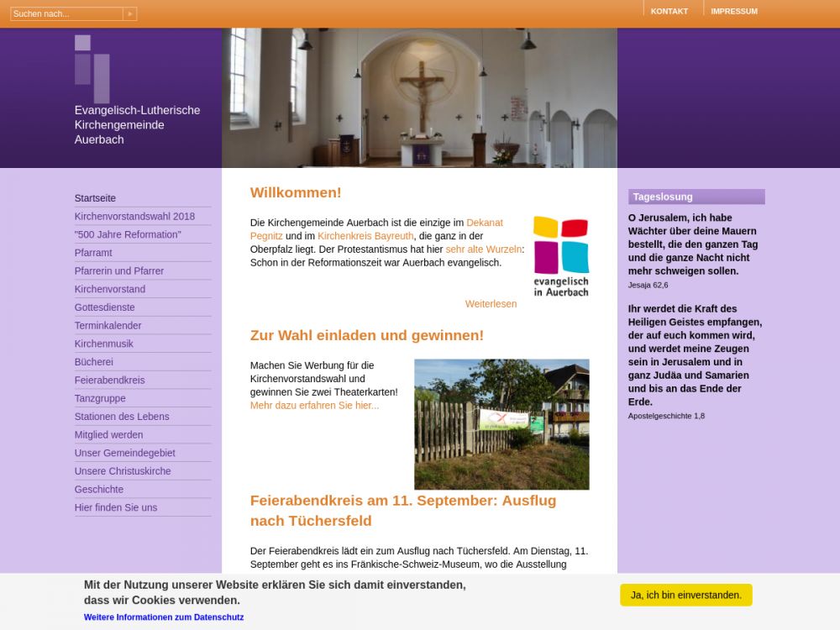Click the purple church logo icon
This screenshot has width=840, height=630.
pyautogui.click(x=92, y=68)
